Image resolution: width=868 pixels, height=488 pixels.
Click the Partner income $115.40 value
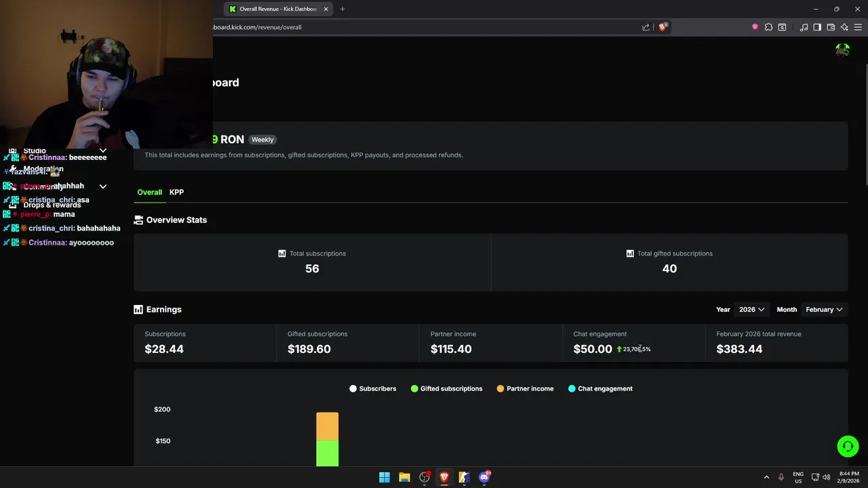click(451, 349)
